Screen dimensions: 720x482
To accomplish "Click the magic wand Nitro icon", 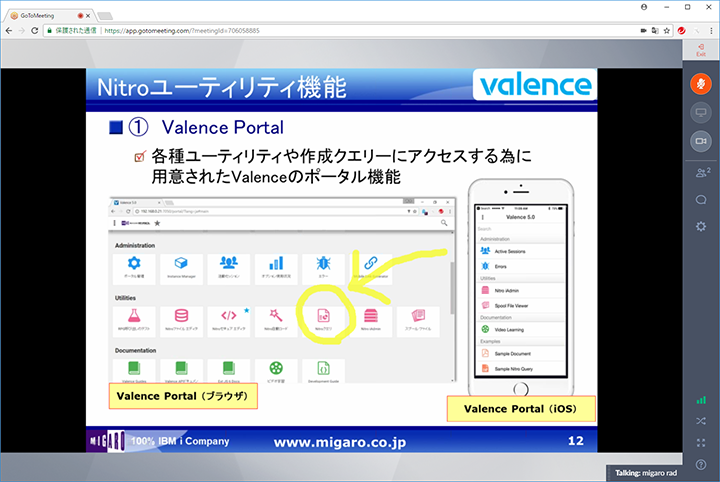I will [x=276, y=315].
